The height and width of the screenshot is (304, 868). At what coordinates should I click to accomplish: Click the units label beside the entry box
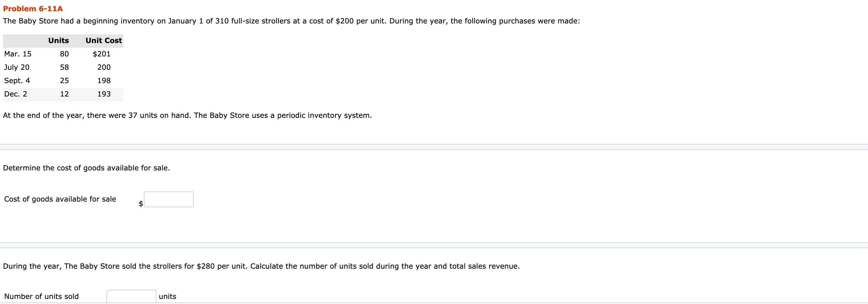click(x=168, y=296)
